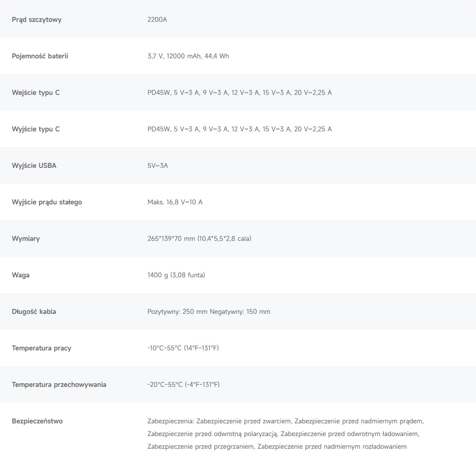This screenshot has height=465, width=476.
Task: Click the 'Temperatura przechowywania' label
Action: click(59, 385)
